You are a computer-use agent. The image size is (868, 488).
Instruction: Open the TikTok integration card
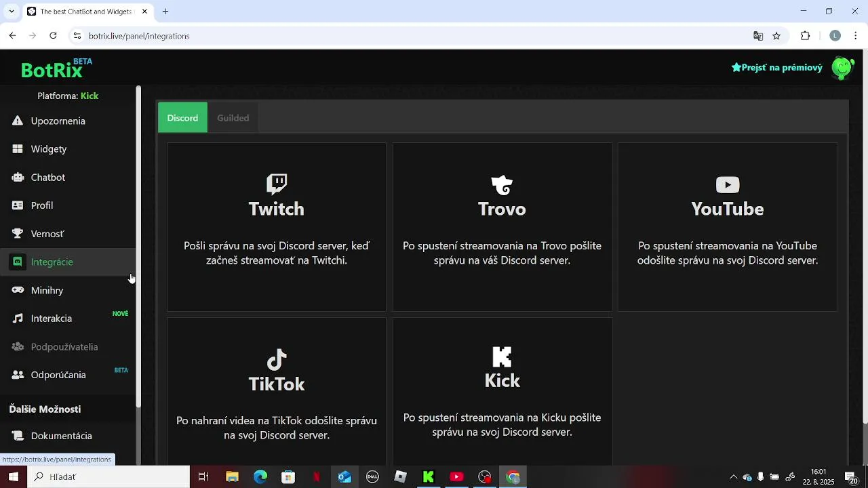click(277, 392)
